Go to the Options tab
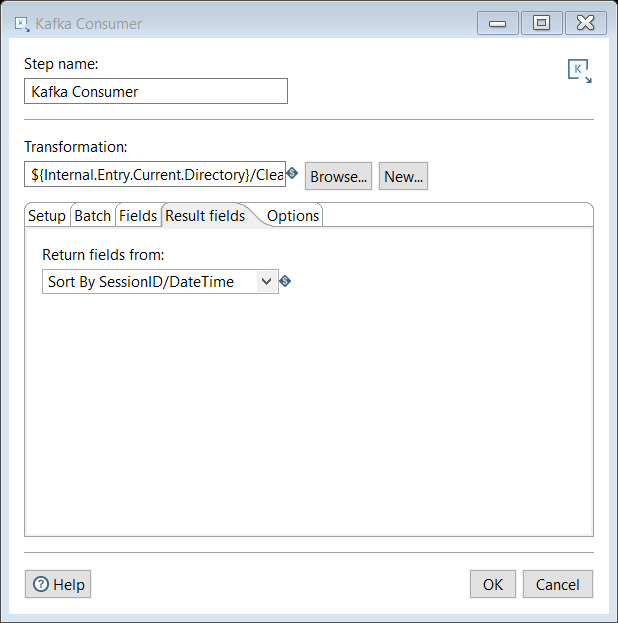The width and height of the screenshot is (618, 623). 293,216
